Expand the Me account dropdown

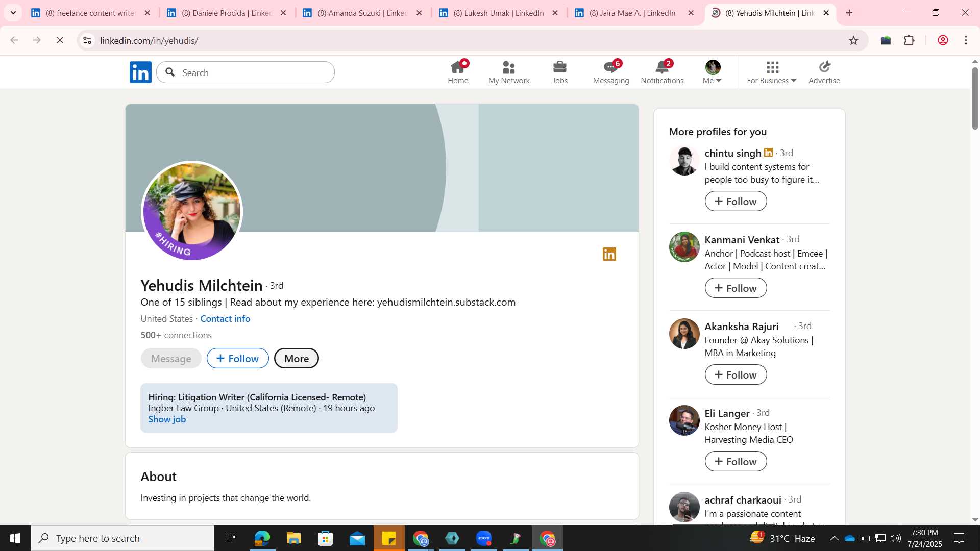coord(713,72)
